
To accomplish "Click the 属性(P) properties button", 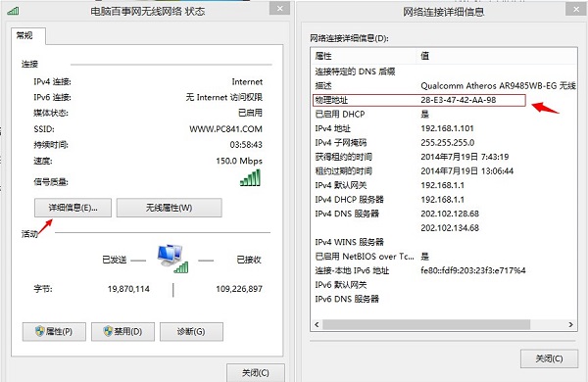I will coord(54,331).
